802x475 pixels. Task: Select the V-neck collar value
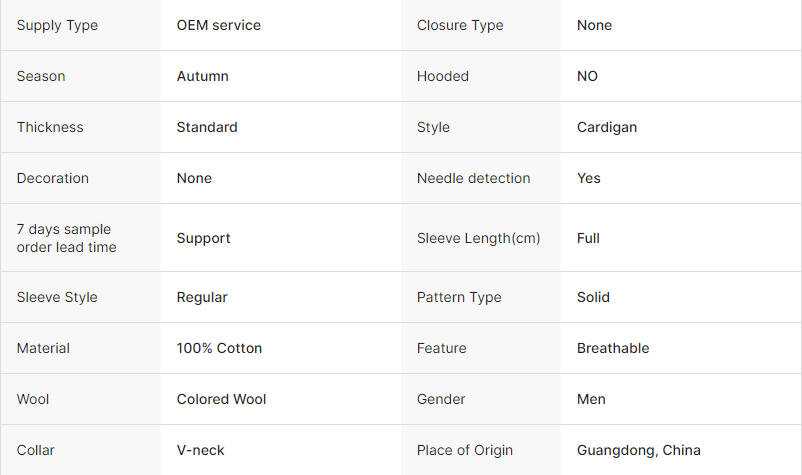pyautogui.click(x=200, y=450)
